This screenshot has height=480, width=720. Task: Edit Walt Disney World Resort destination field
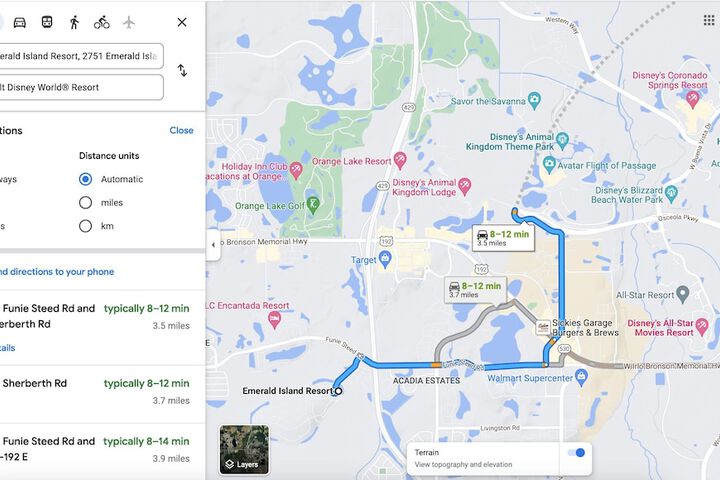(x=81, y=87)
